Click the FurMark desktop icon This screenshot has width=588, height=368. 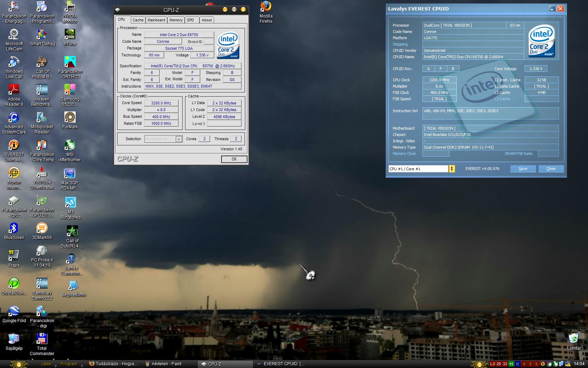70,120
